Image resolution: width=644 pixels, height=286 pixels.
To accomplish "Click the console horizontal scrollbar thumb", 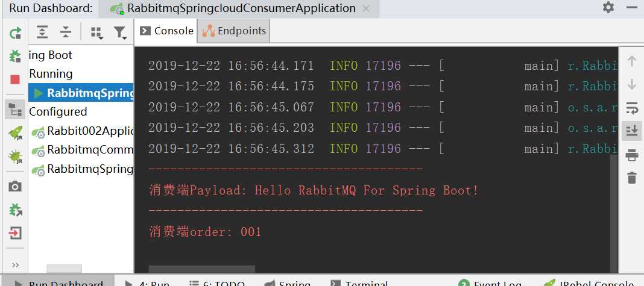I will [x=201, y=269].
